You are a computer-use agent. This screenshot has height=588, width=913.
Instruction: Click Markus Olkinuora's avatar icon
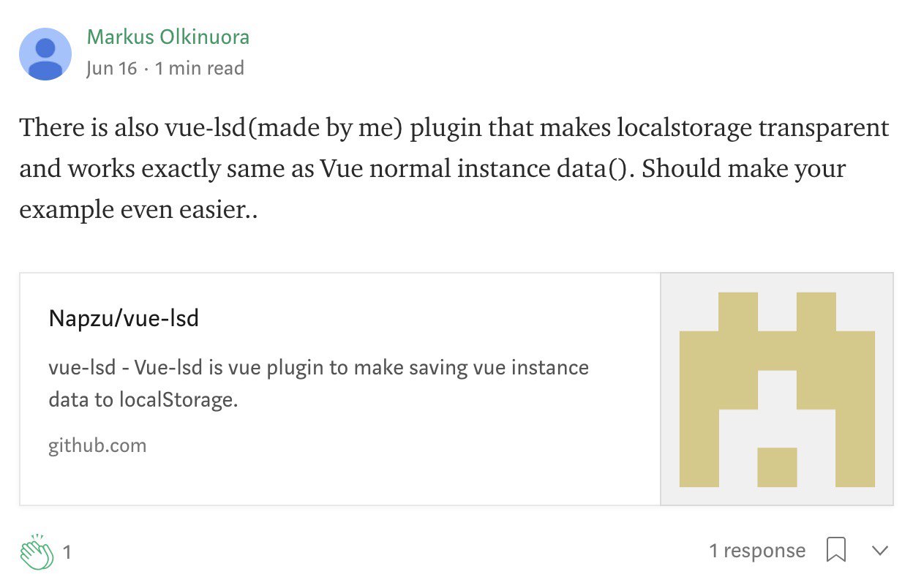(x=45, y=54)
